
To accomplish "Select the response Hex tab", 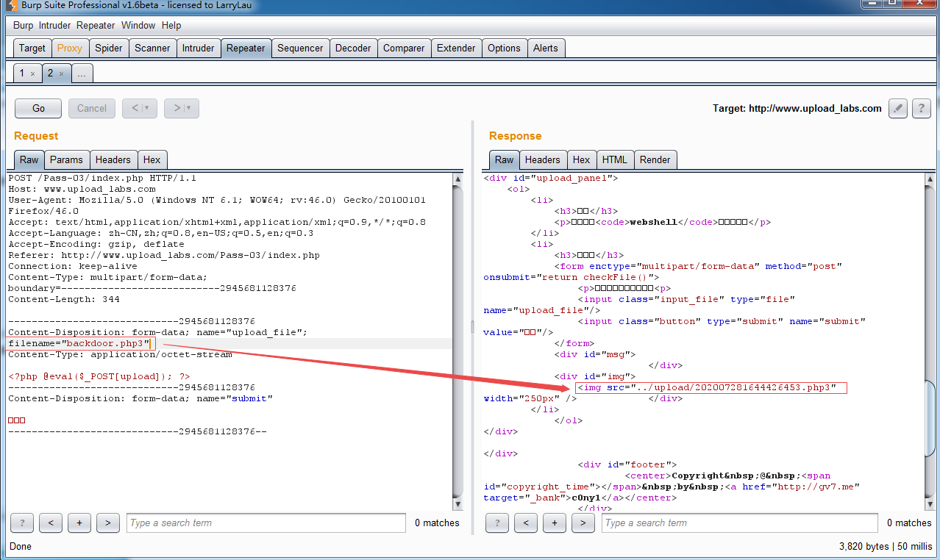I will tap(581, 159).
